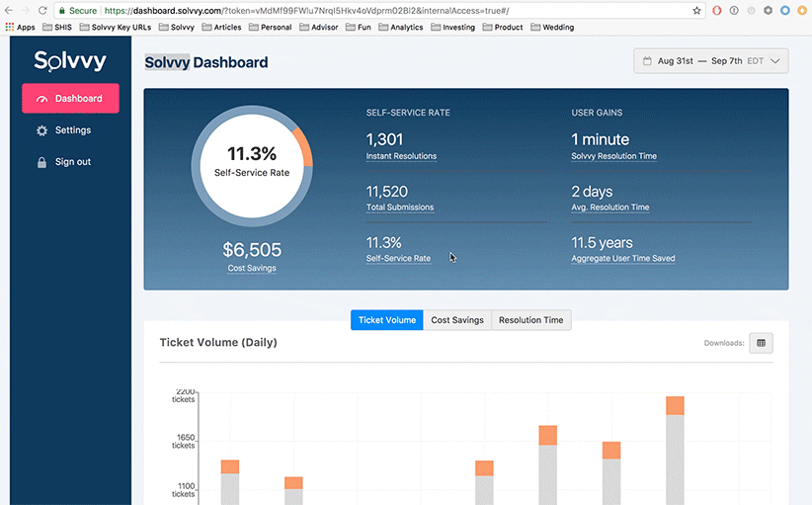The height and width of the screenshot is (505, 812).
Task: Click the Sign out lock icon
Action: tap(41, 163)
